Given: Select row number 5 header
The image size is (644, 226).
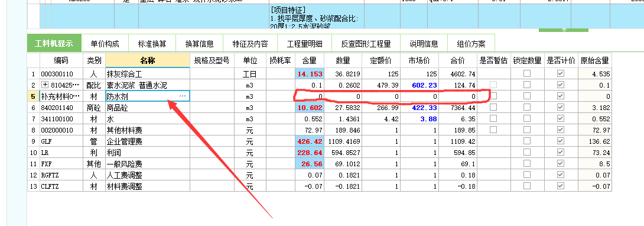Looking at the screenshot, I should [33, 96].
